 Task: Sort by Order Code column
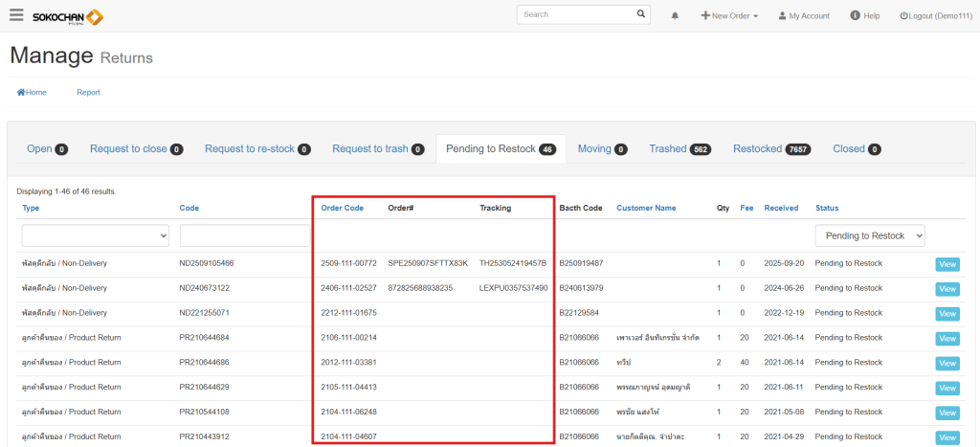click(x=342, y=208)
